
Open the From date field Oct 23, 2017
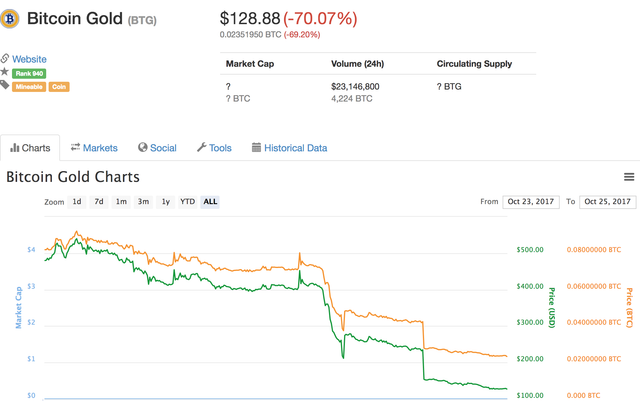[x=531, y=202]
